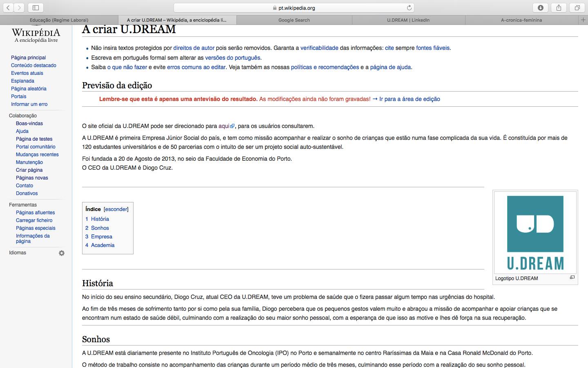
Task: Jump to Sonhos in the Índice
Action: click(97, 228)
